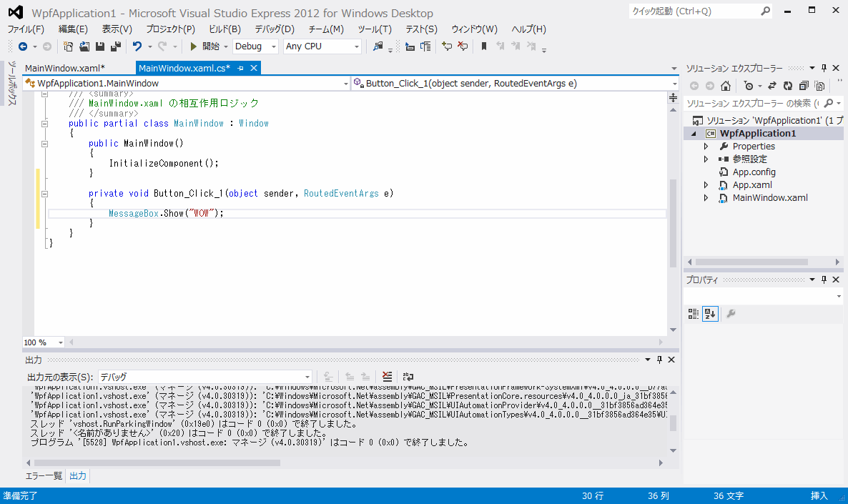Screen dimensions: 848x504
Task: Toggle alphabetical sort in the properties panel
Action: point(710,314)
